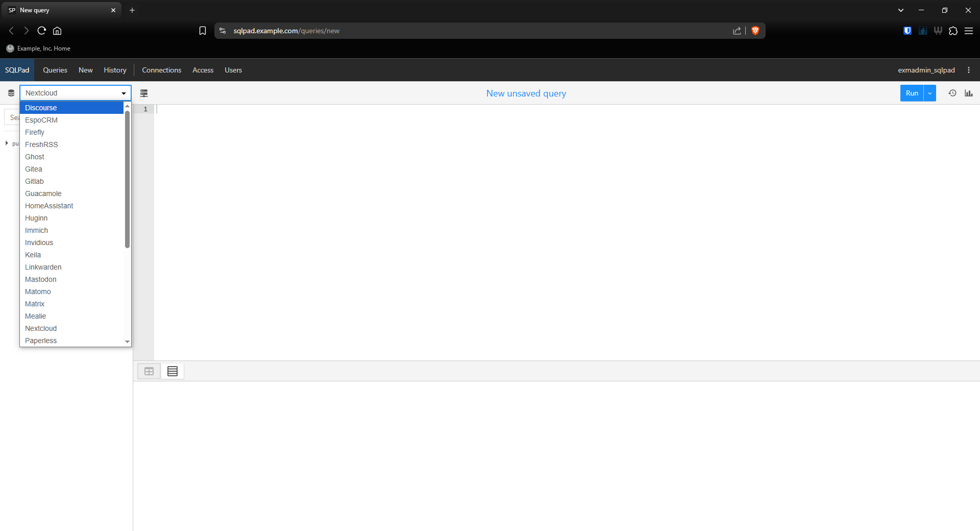Click the Run button

[x=912, y=93]
